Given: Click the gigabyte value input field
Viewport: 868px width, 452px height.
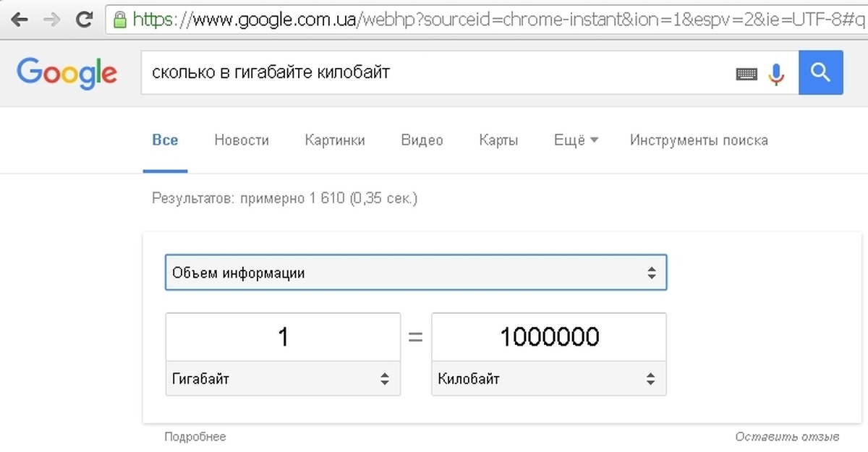Looking at the screenshot, I should click(283, 337).
